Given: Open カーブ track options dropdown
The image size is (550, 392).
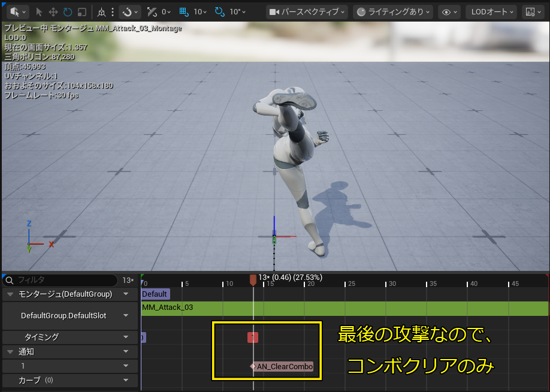Looking at the screenshot, I should (x=126, y=380).
